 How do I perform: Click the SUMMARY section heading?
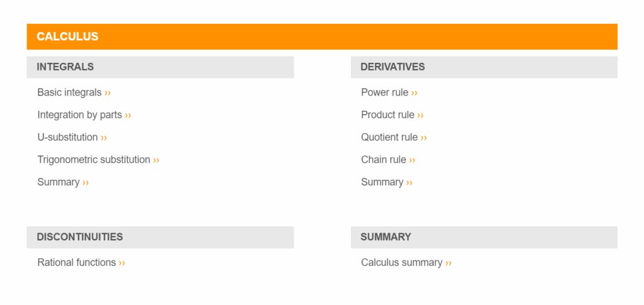[386, 237]
